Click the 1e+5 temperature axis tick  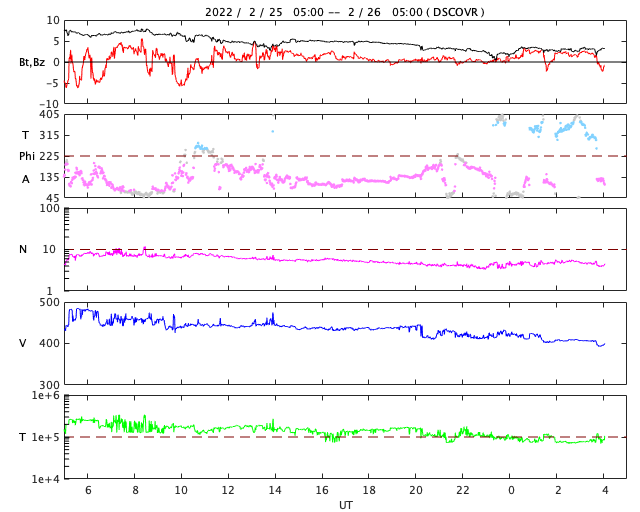[44, 437]
